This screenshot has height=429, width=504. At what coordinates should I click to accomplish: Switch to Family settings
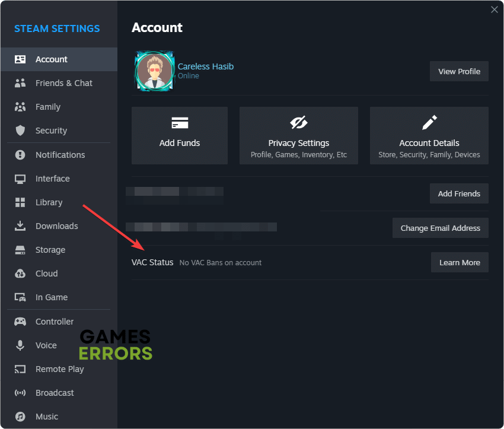(46, 107)
